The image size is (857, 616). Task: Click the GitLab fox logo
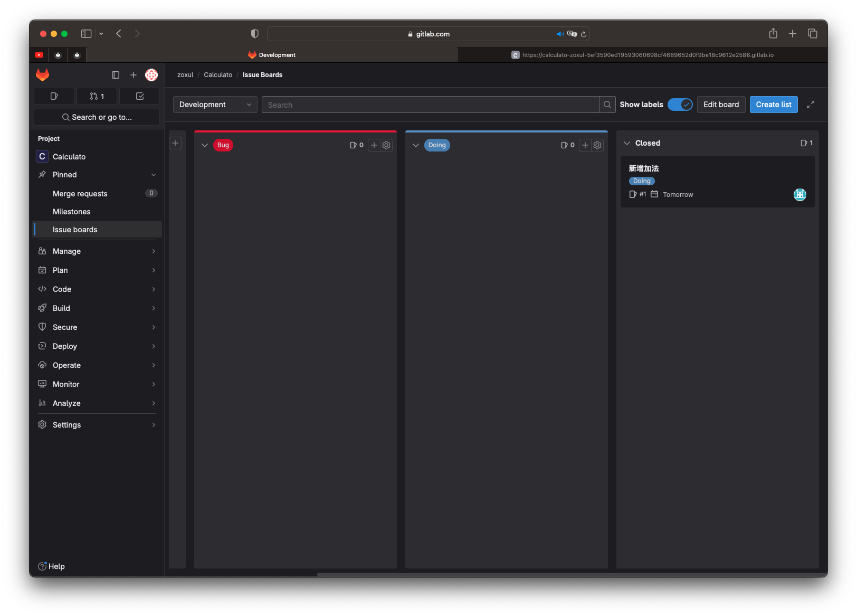(43, 75)
